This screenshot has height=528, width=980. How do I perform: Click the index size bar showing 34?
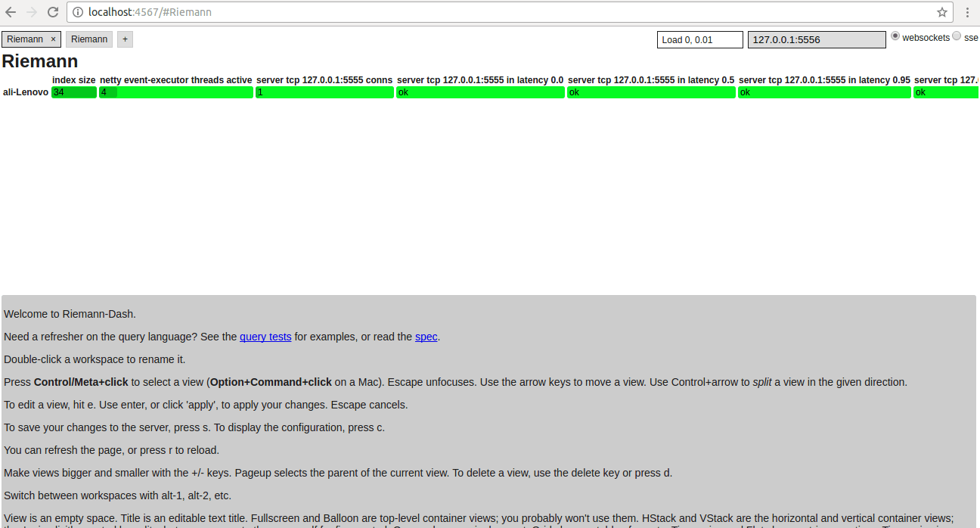click(x=74, y=92)
